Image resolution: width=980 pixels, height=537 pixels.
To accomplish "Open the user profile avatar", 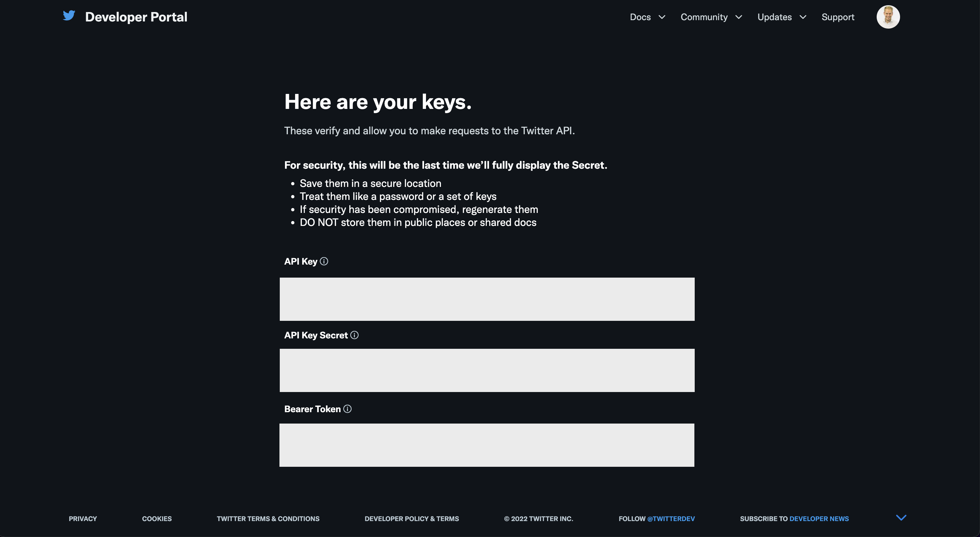I will (888, 17).
